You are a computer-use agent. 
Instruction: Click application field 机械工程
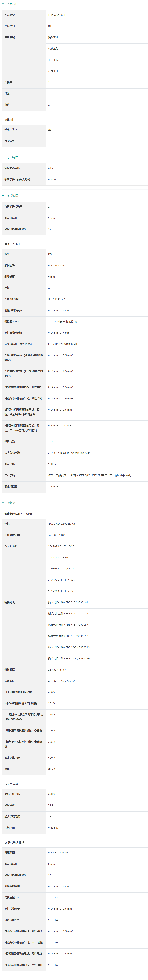pos(53,49)
